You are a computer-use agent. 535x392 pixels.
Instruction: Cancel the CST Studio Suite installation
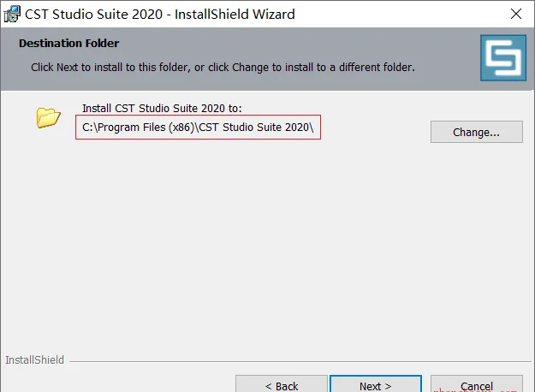(x=476, y=384)
